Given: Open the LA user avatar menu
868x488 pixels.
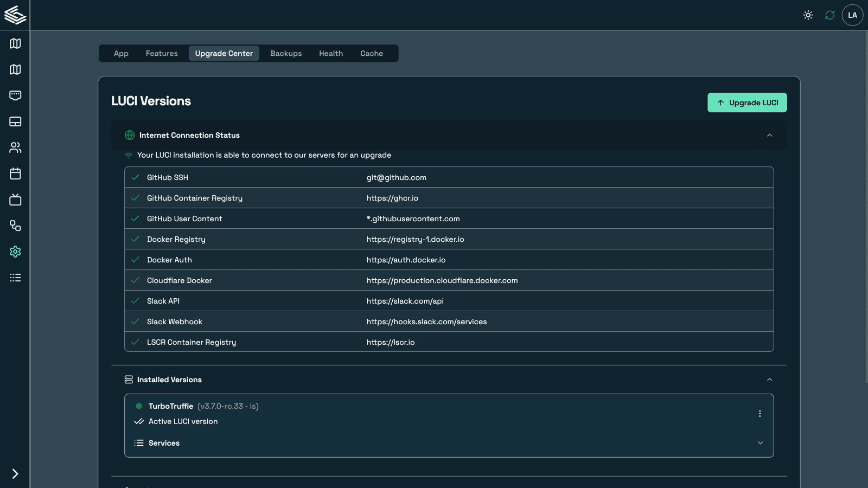Looking at the screenshot, I should pyautogui.click(x=852, y=15).
